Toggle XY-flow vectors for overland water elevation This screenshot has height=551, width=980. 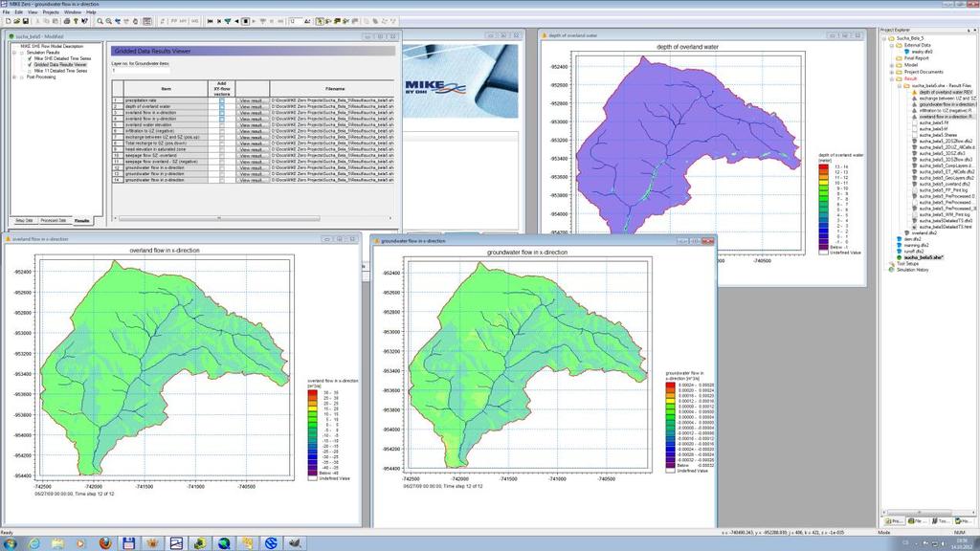pyautogui.click(x=222, y=125)
